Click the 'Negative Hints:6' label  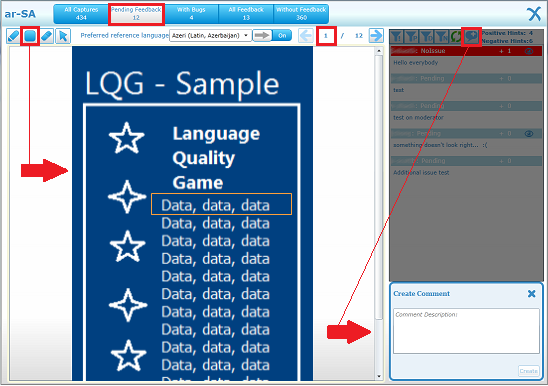(507, 41)
